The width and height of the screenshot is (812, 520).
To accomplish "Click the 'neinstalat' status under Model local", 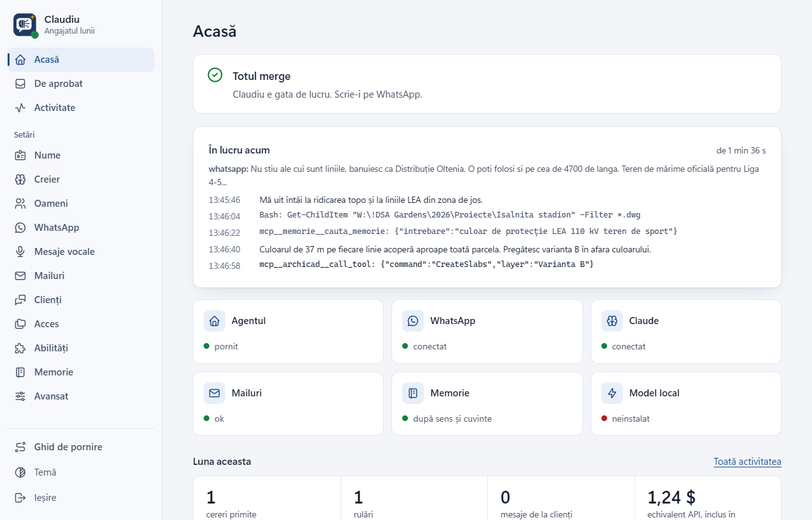I will [631, 419].
